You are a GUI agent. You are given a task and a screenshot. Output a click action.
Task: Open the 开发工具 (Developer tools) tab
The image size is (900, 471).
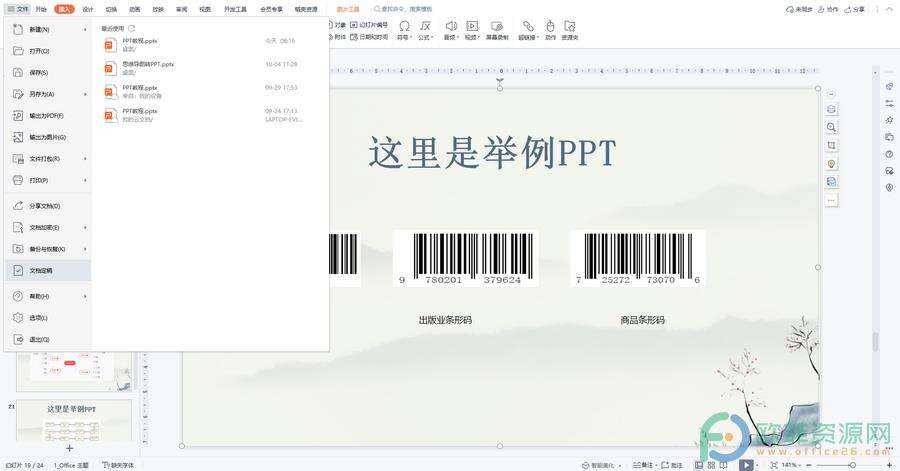pos(235,9)
